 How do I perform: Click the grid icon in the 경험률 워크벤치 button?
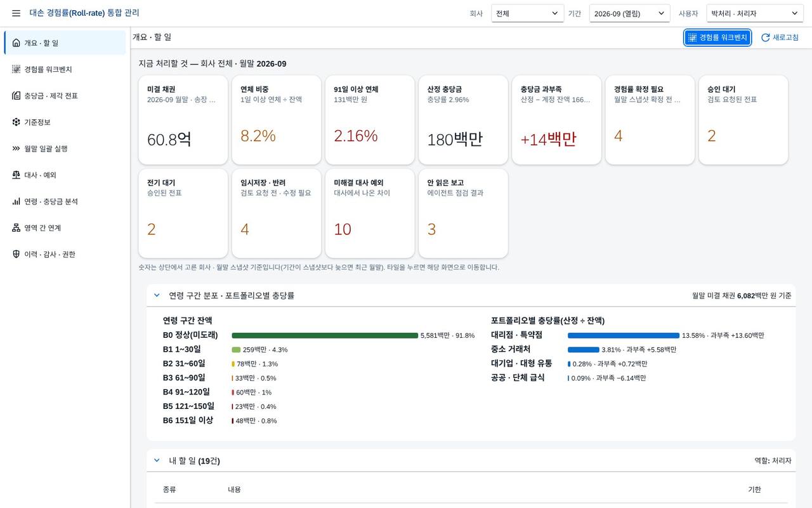click(x=693, y=37)
